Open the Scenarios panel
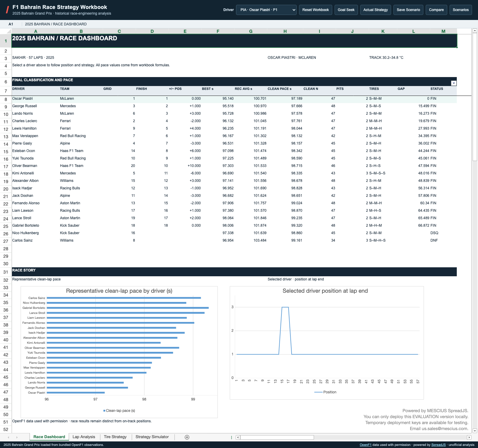 pyautogui.click(x=461, y=10)
